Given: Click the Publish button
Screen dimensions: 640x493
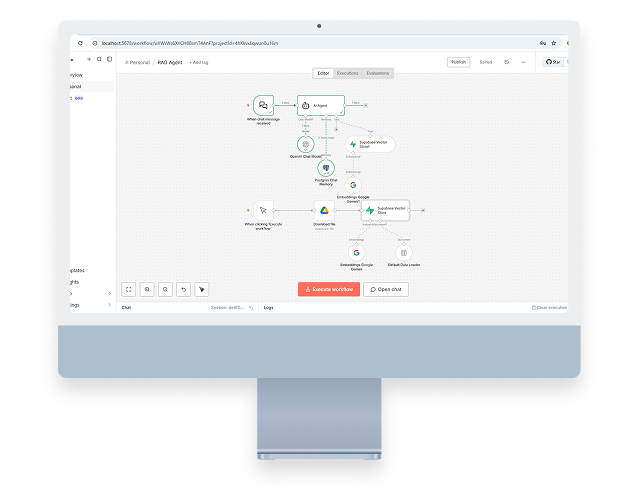Looking at the screenshot, I should point(458,62).
